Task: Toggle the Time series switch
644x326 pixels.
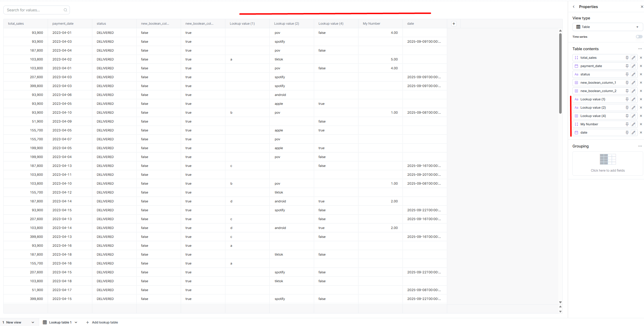Action: point(639,37)
